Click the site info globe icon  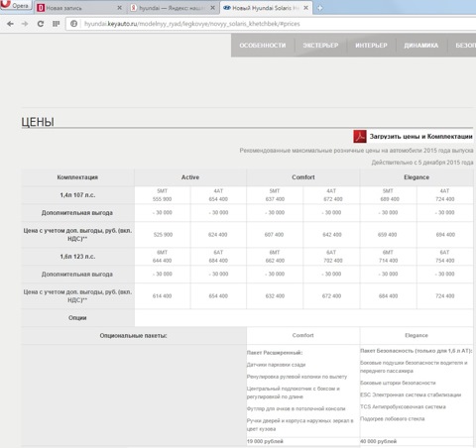[74, 24]
